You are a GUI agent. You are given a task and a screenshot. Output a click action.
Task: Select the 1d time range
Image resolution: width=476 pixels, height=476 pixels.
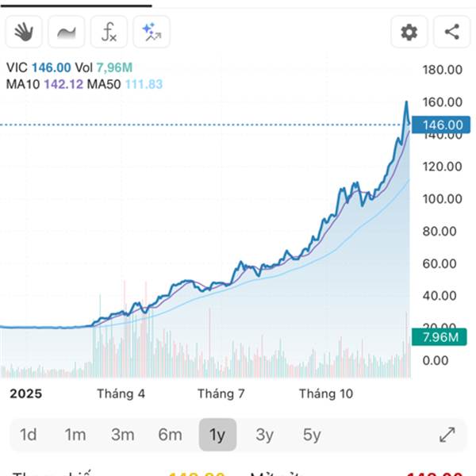pos(29,435)
